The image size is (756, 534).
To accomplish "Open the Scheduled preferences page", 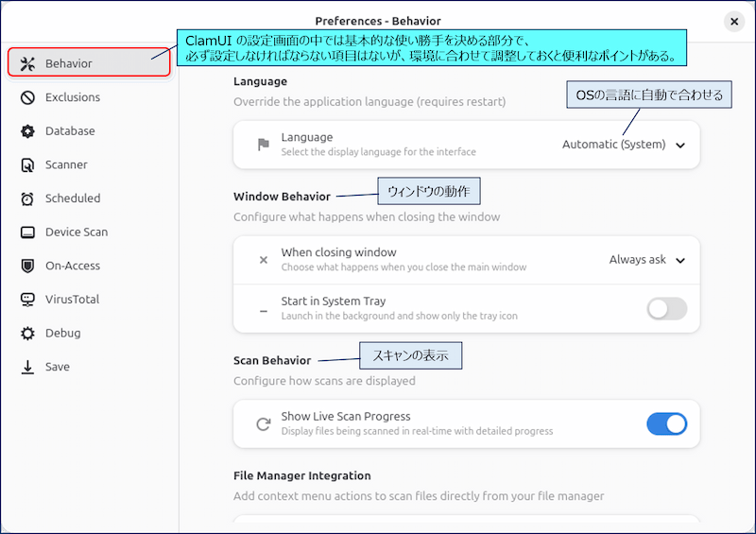I will 89,198.
